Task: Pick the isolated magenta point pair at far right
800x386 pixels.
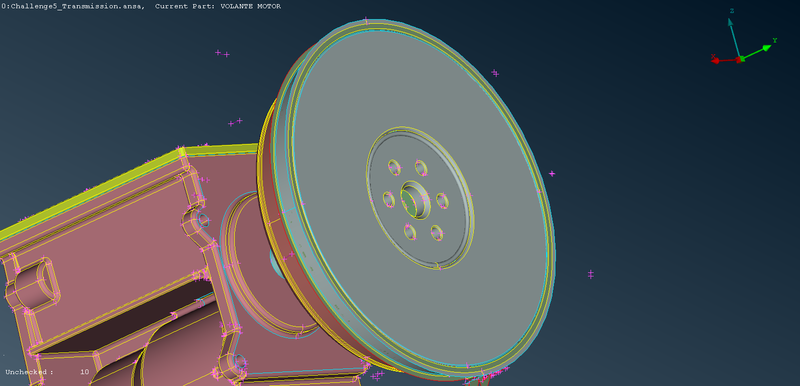Action: 590,274
